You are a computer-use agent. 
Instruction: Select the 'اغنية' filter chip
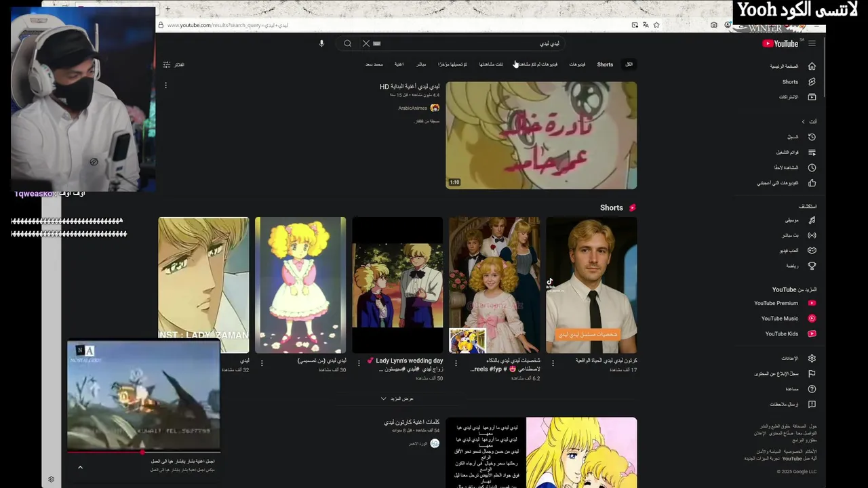[399, 64]
